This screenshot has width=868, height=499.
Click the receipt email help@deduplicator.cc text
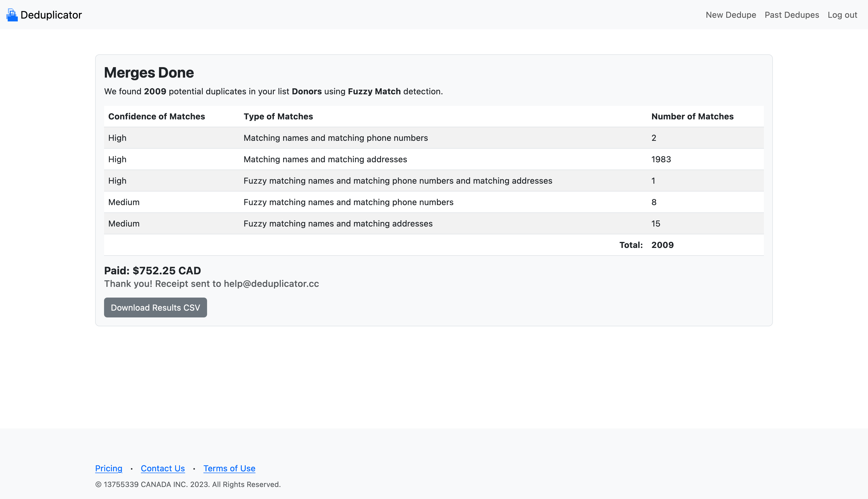[271, 284]
